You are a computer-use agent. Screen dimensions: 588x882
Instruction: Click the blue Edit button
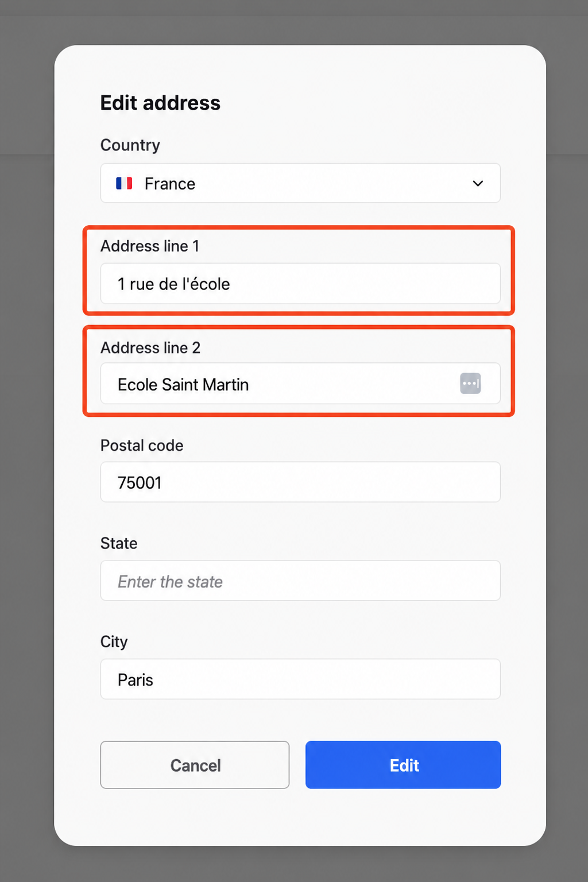[x=403, y=765]
